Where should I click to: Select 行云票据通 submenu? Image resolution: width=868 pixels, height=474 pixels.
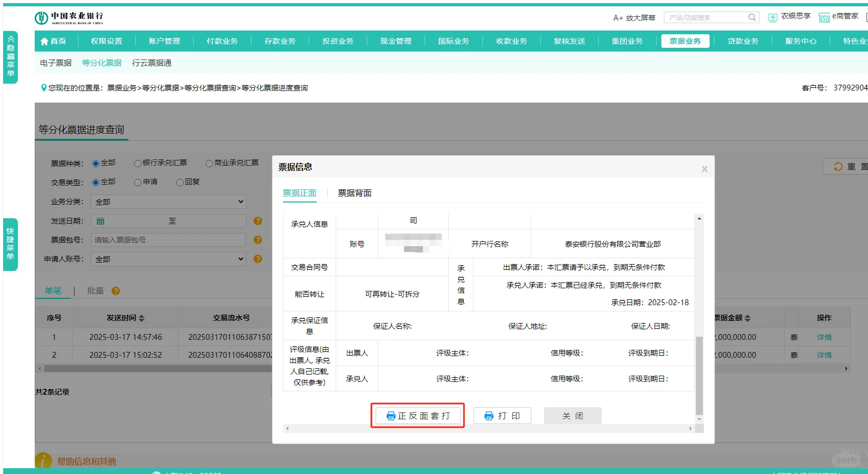(152, 63)
